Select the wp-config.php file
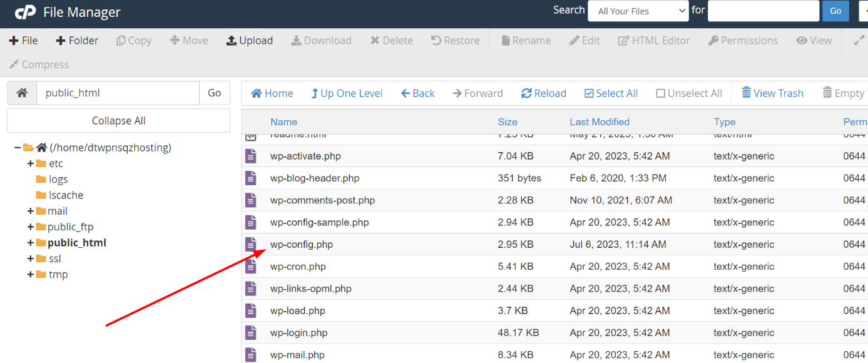The image size is (868, 363). (302, 244)
